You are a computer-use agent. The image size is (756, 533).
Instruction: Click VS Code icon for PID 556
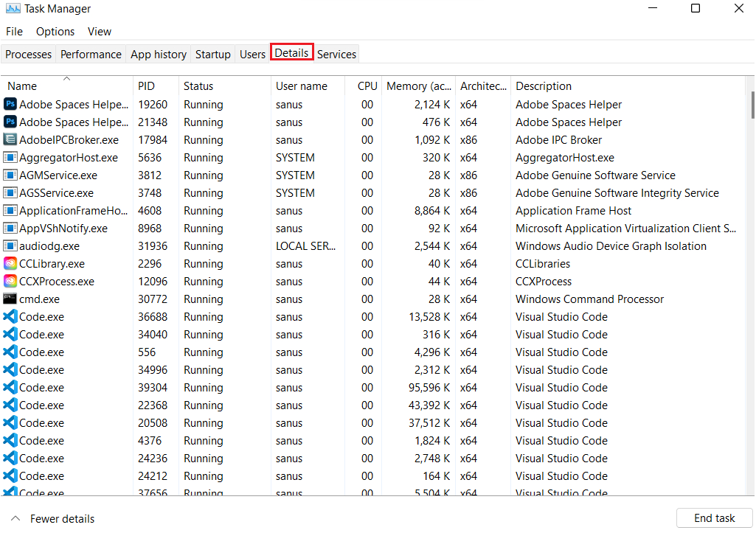10,352
